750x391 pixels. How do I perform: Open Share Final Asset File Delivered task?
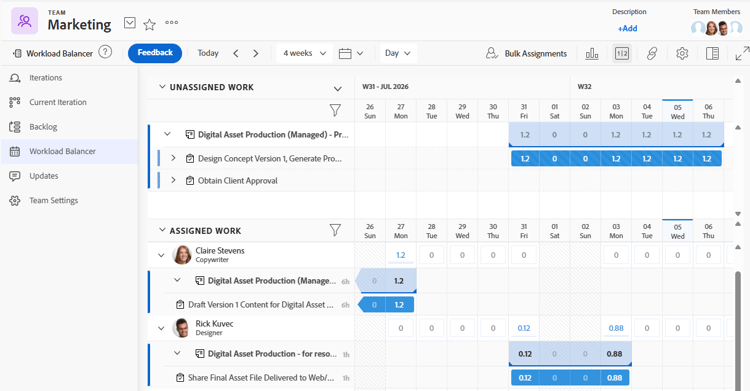click(x=261, y=378)
